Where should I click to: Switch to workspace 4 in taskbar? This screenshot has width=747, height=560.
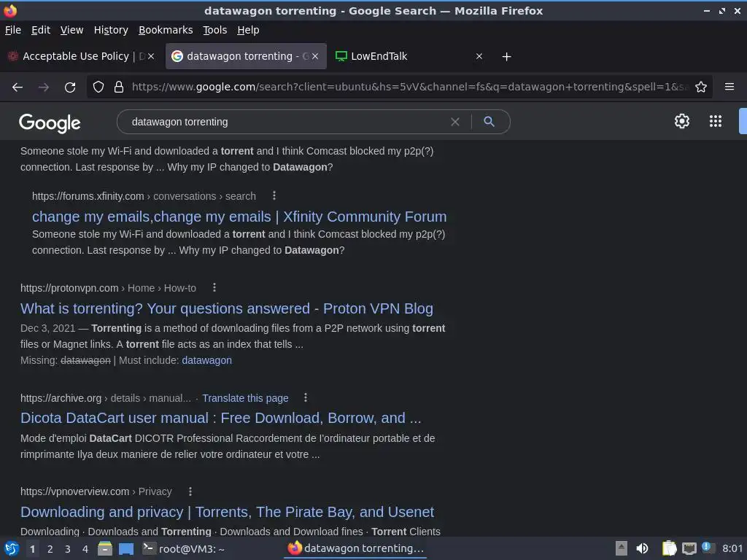85,549
